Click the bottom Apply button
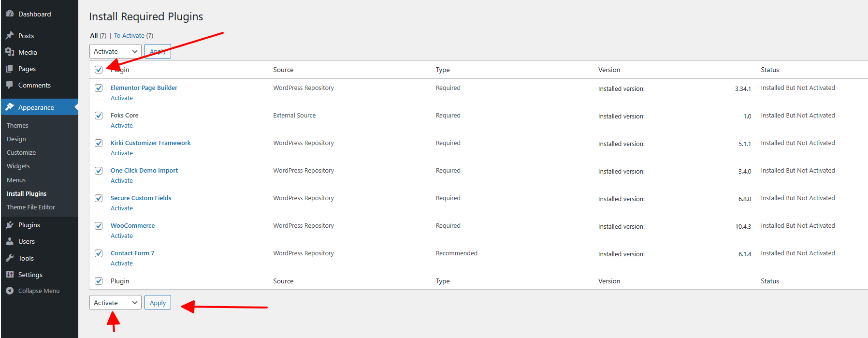 (x=158, y=303)
